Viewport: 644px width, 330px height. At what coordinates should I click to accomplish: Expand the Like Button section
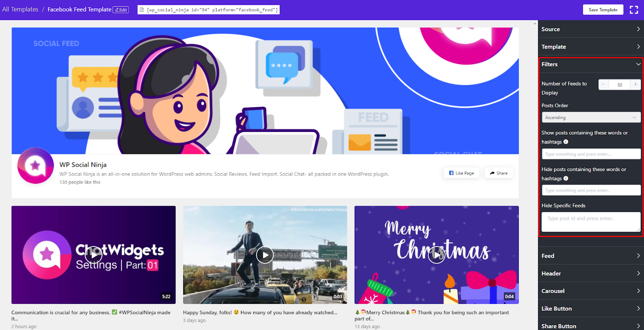tap(591, 309)
